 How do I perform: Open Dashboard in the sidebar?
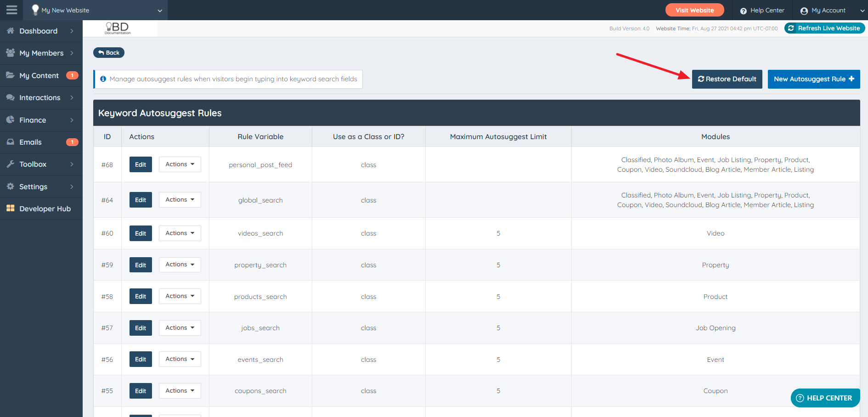pyautogui.click(x=41, y=31)
